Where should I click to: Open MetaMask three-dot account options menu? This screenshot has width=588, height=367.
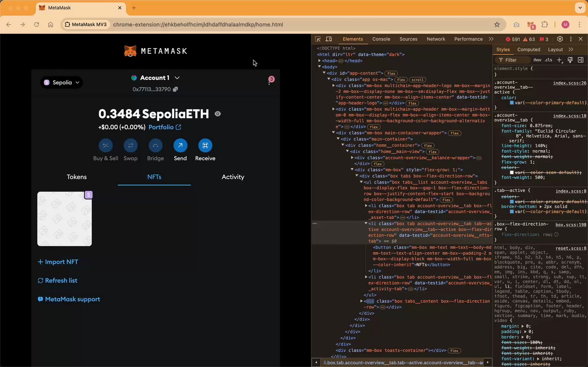[x=269, y=82]
